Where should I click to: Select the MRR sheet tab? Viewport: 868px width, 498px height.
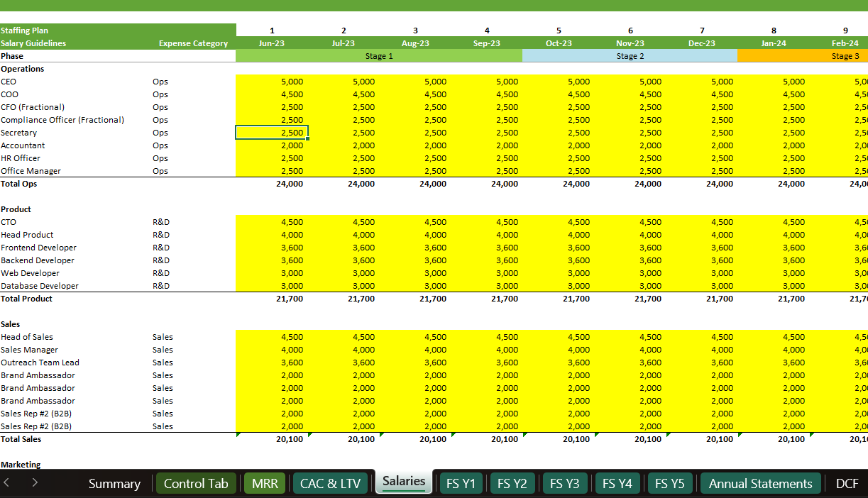coord(264,483)
